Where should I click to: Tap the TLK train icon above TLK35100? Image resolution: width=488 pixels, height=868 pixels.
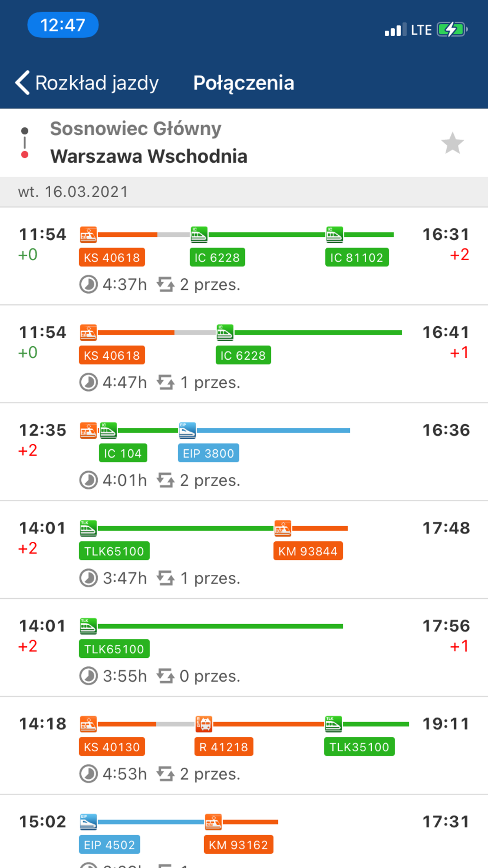click(333, 724)
